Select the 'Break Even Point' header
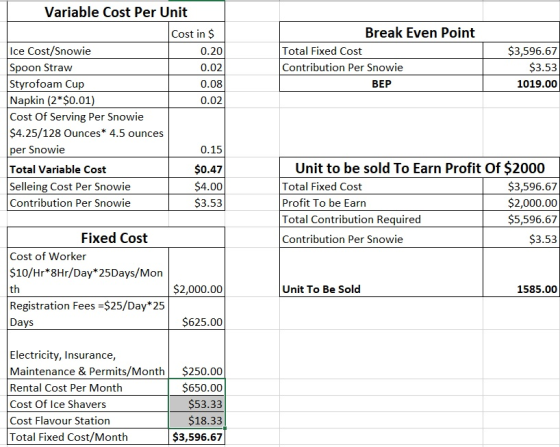Screen dimensions: 560x447 tap(420, 32)
